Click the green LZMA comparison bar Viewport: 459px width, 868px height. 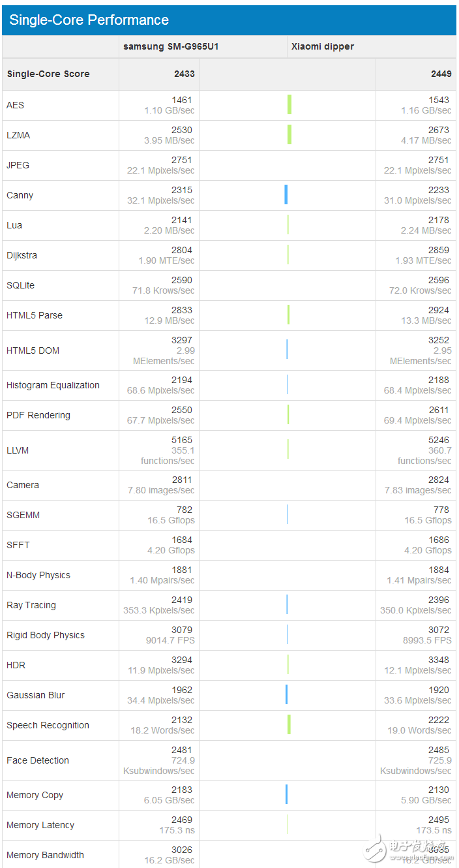coord(289,134)
